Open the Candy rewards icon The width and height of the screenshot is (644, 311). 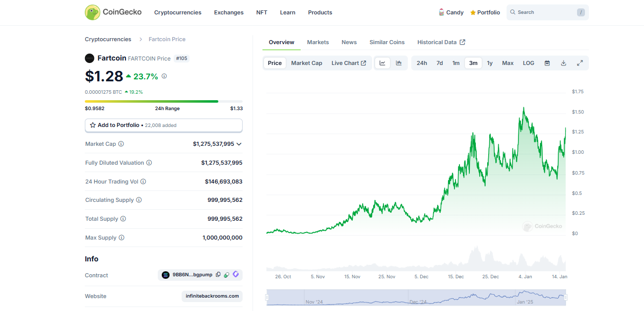click(x=442, y=12)
